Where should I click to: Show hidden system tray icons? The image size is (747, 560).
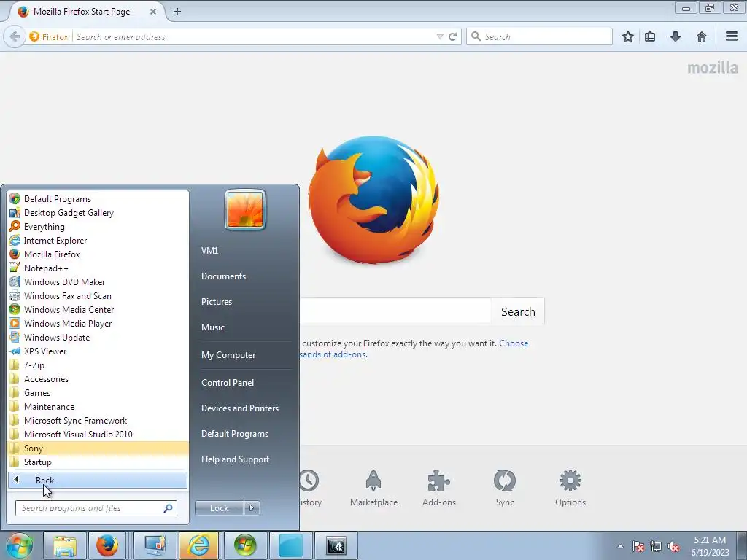[x=620, y=546]
